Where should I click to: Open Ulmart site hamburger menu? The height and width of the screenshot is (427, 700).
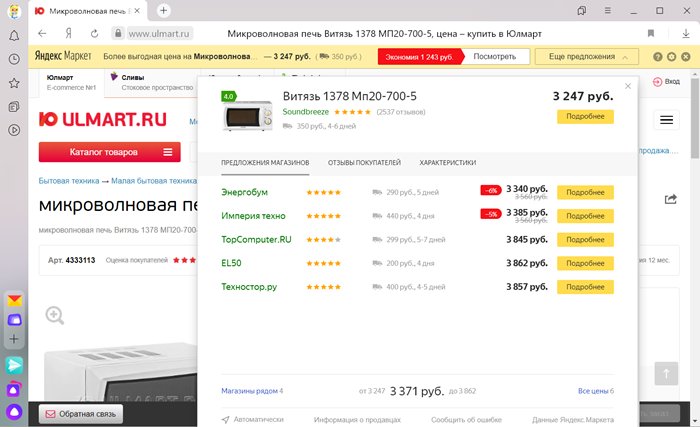(667, 120)
